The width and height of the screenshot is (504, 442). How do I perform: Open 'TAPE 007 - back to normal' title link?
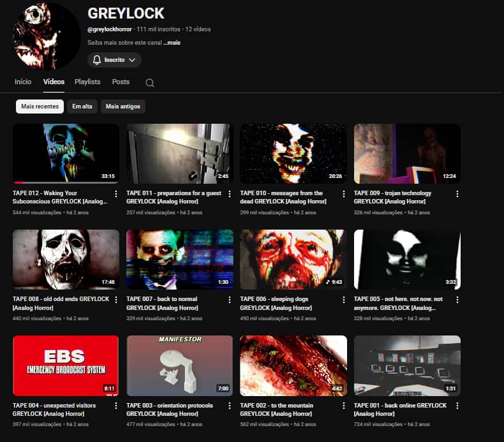pyautogui.click(x=161, y=298)
